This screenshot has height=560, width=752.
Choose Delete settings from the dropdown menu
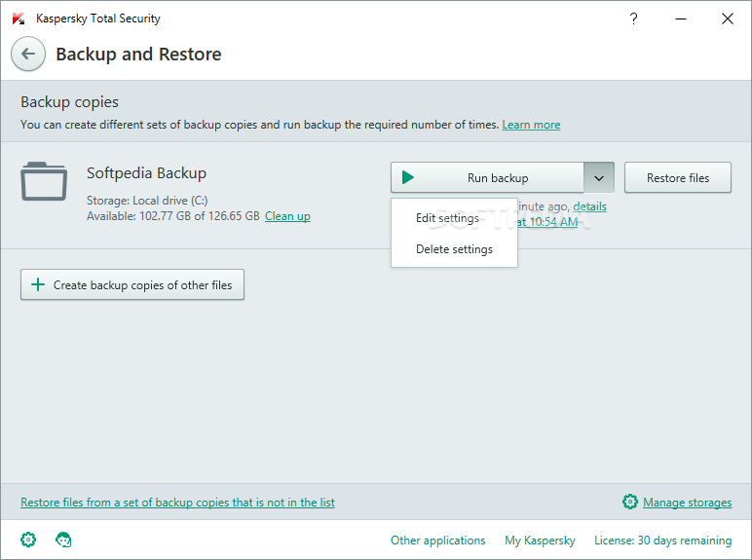(x=454, y=249)
